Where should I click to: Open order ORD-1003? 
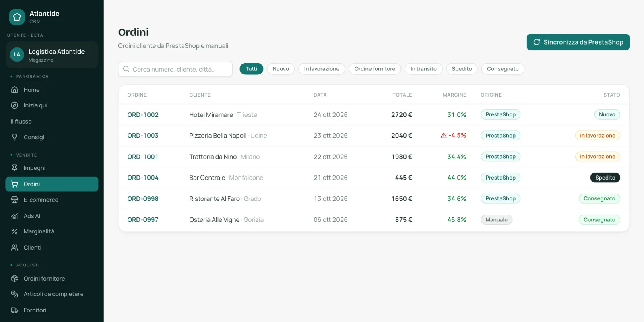click(x=143, y=136)
